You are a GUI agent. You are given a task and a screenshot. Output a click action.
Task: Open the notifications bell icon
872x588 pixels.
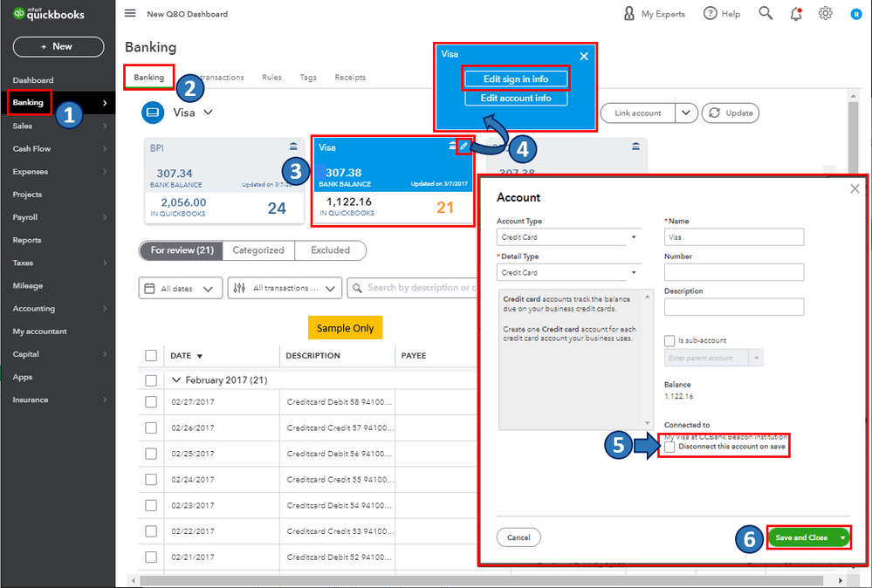click(x=796, y=14)
